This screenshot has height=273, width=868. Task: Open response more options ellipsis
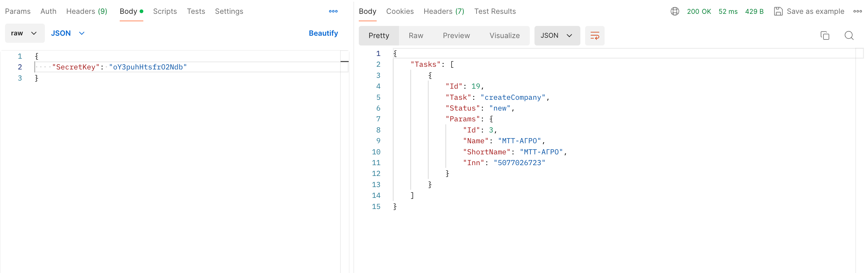coord(858,11)
